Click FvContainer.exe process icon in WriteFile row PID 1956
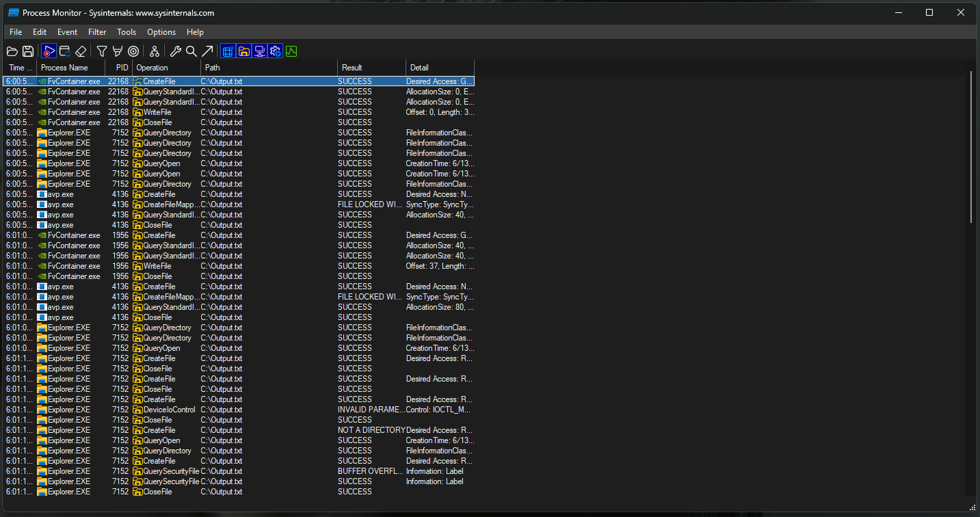Screen dimensions: 980x517 coord(42,266)
